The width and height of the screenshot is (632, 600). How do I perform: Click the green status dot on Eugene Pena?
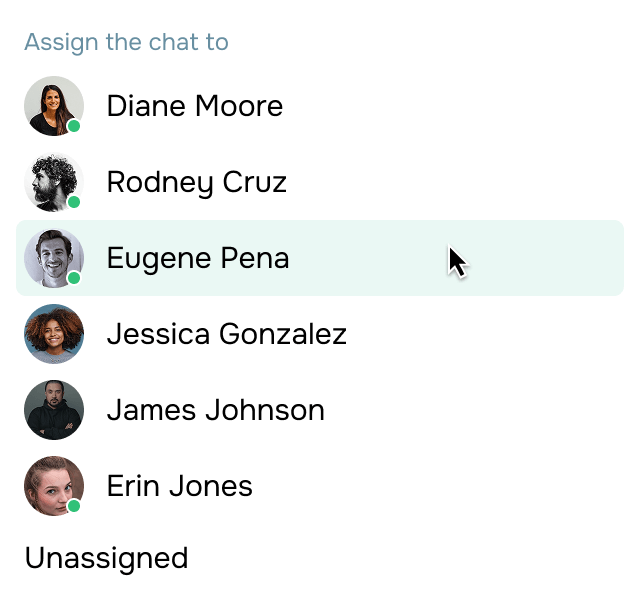(74, 278)
